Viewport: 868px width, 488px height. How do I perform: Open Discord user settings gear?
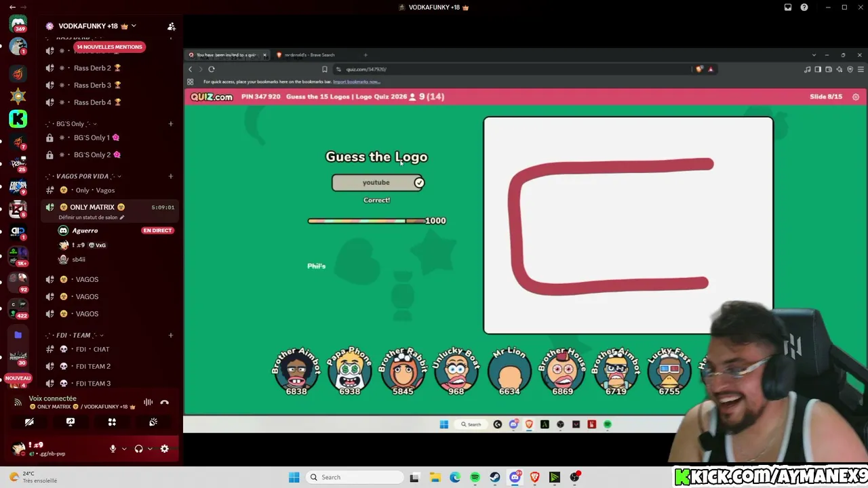pyautogui.click(x=164, y=449)
